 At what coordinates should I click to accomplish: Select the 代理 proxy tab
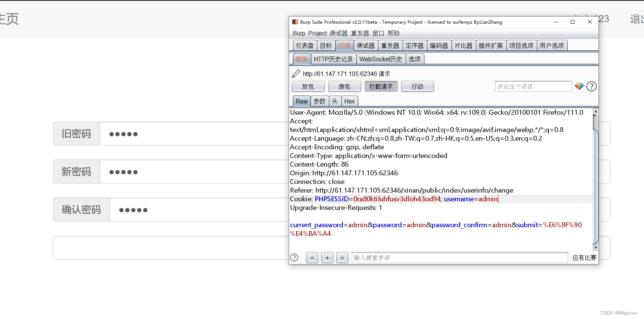[x=344, y=46]
